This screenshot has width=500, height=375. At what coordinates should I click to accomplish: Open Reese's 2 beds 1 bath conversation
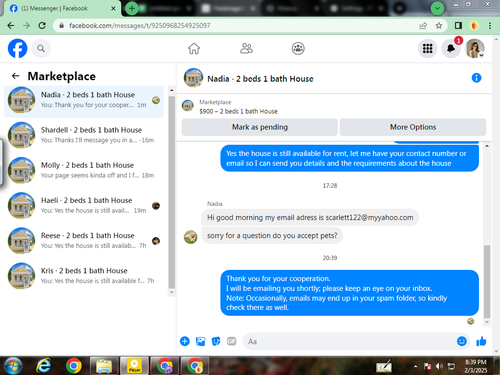pos(84,241)
